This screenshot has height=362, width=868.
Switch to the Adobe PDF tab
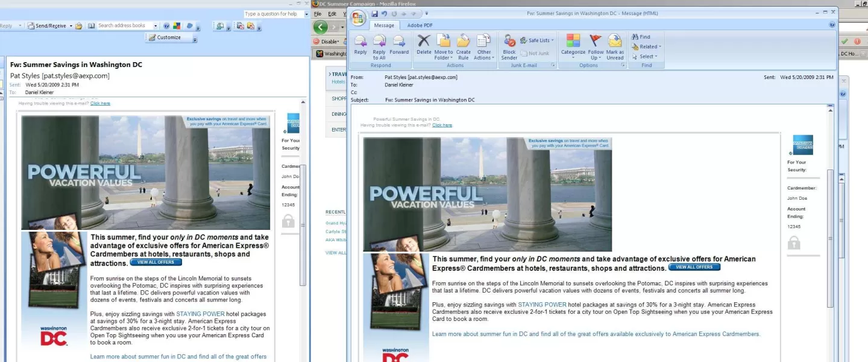pyautogui.click(x=420, y=25)
